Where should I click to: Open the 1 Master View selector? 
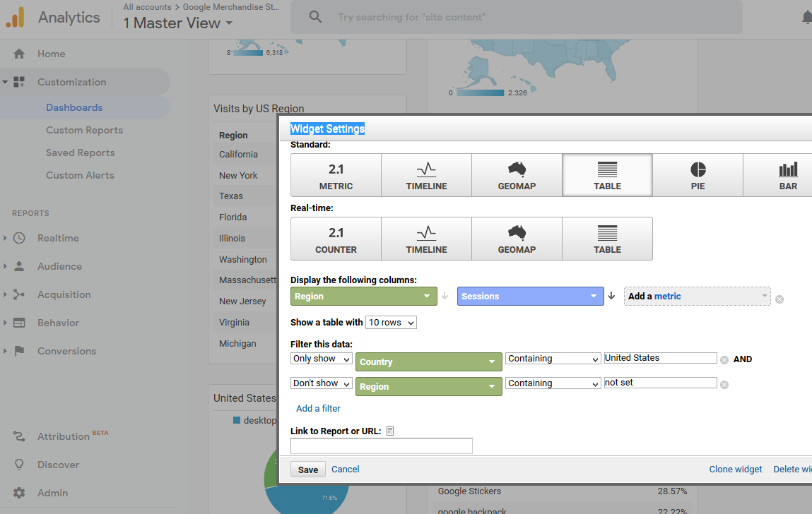(177, 23)
